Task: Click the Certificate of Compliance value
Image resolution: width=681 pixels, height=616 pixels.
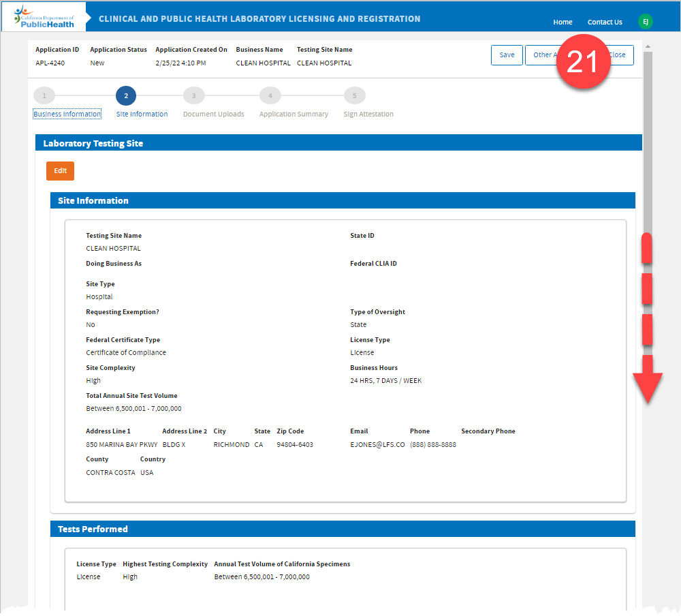Action: [126, 352]
